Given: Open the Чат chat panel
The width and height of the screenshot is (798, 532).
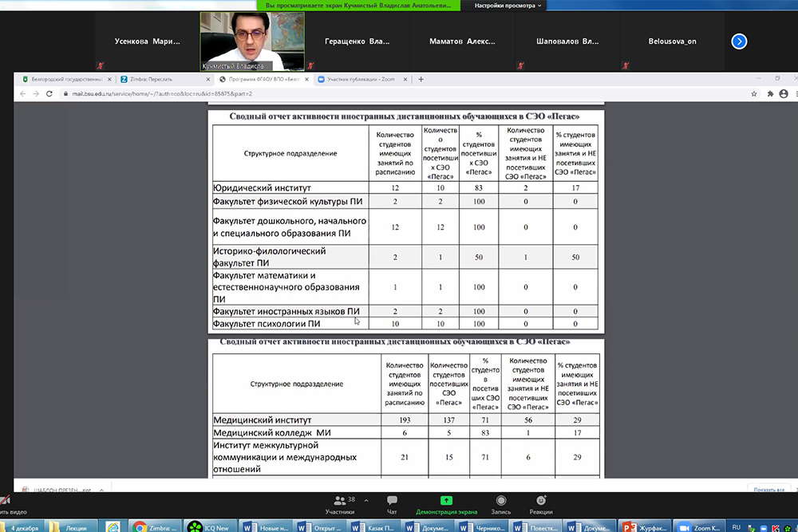Looking at the screenshot, I should [x=392, y=503].
